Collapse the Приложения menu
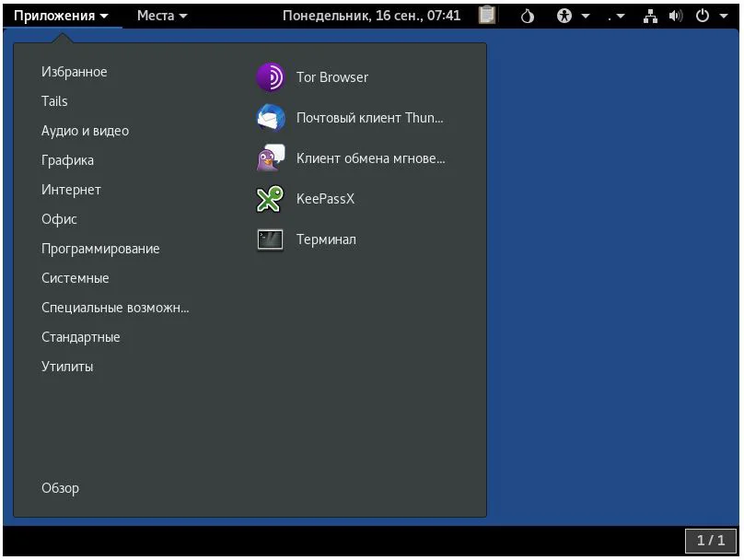The width and height of the screenshot is (744, 560). 61,16
